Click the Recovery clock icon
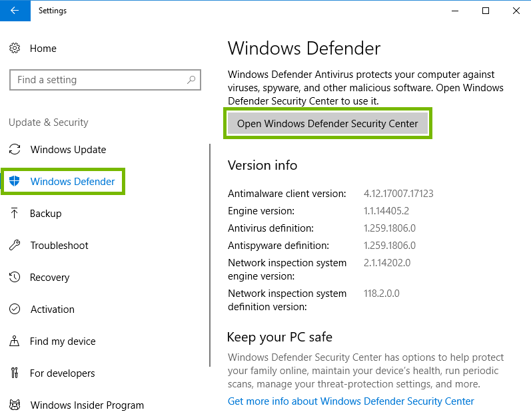The width and height of the screenshot is (531, 420). pyautogui.click(x=15, y=277)
